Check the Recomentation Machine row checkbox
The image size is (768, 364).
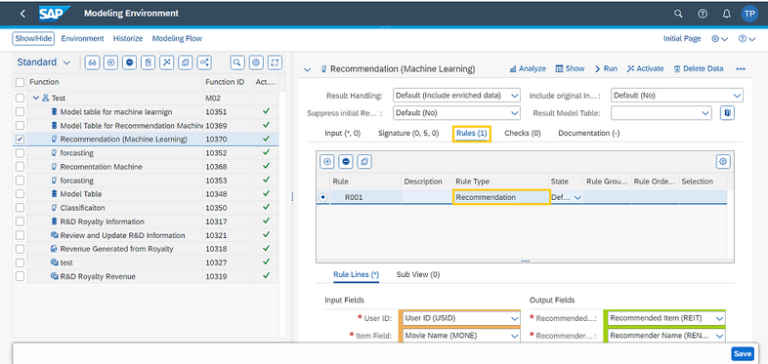pos(20,167)
